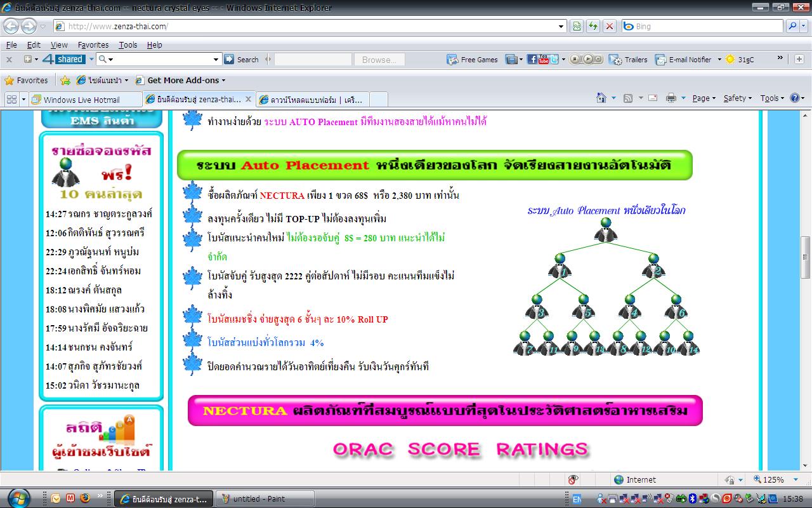Click the Bluetooth tray icon
Viewport: 812px width, 508px height.
(x=693, y=498)
